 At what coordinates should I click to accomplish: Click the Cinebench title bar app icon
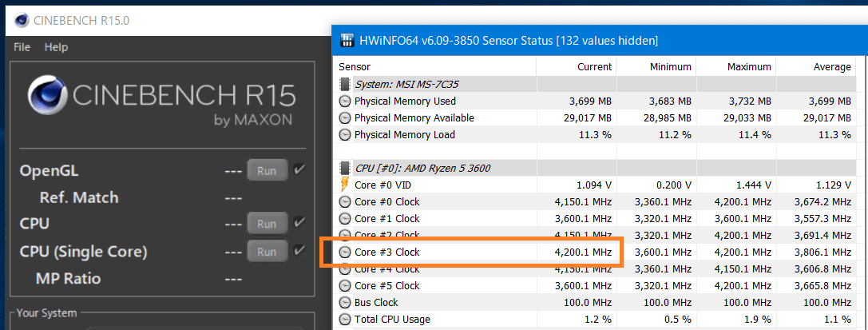click(x=22, y=21)
